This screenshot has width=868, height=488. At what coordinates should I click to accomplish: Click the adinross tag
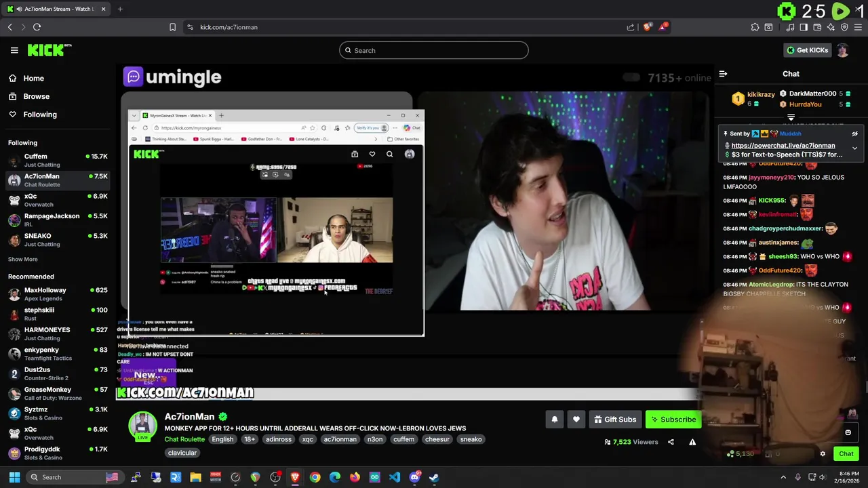(279, 439)
